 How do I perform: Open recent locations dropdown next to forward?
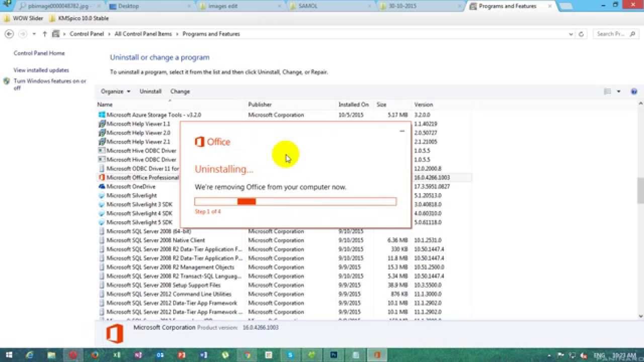point(34,34)
